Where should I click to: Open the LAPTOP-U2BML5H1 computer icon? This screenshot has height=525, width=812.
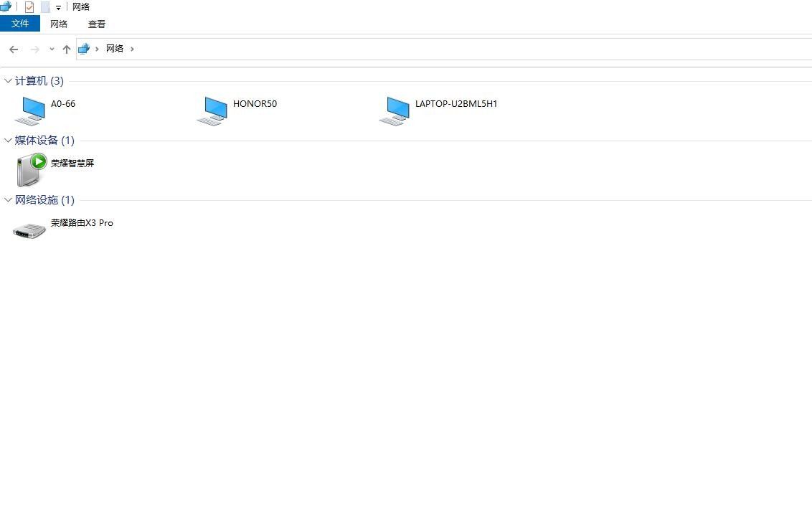(x=395, y=110)
